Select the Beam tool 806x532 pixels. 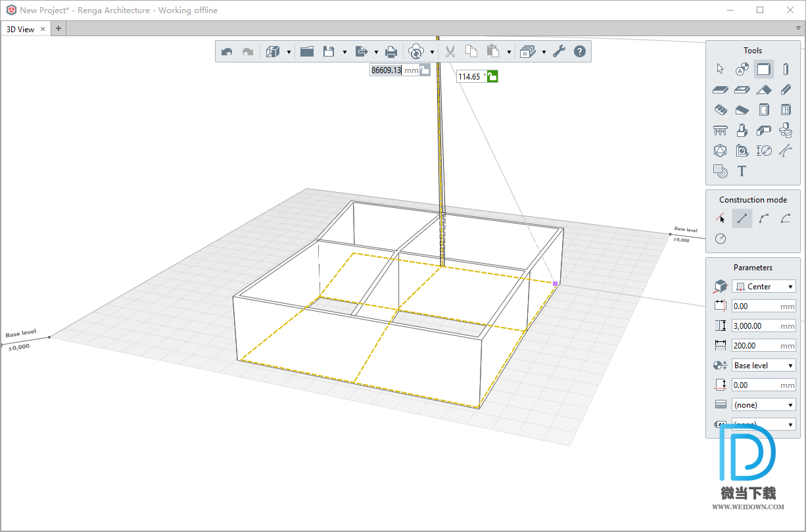pos(786,89)
